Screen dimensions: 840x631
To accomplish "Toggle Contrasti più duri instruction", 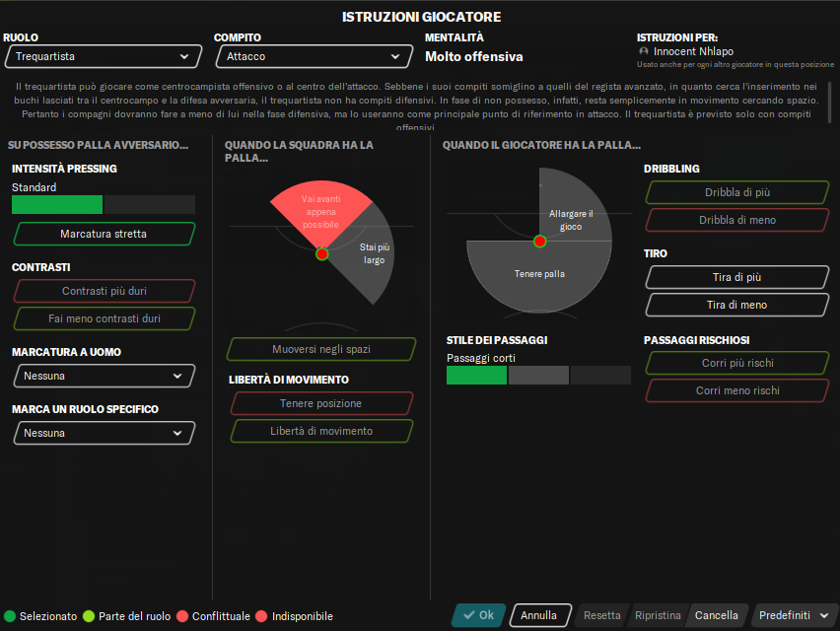I will 104,291.
